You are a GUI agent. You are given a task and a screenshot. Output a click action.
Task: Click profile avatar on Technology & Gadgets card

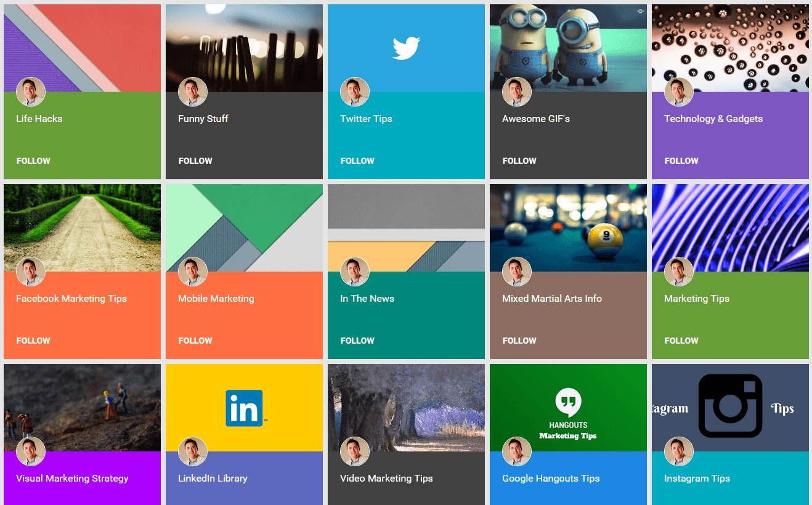(679, 92)
